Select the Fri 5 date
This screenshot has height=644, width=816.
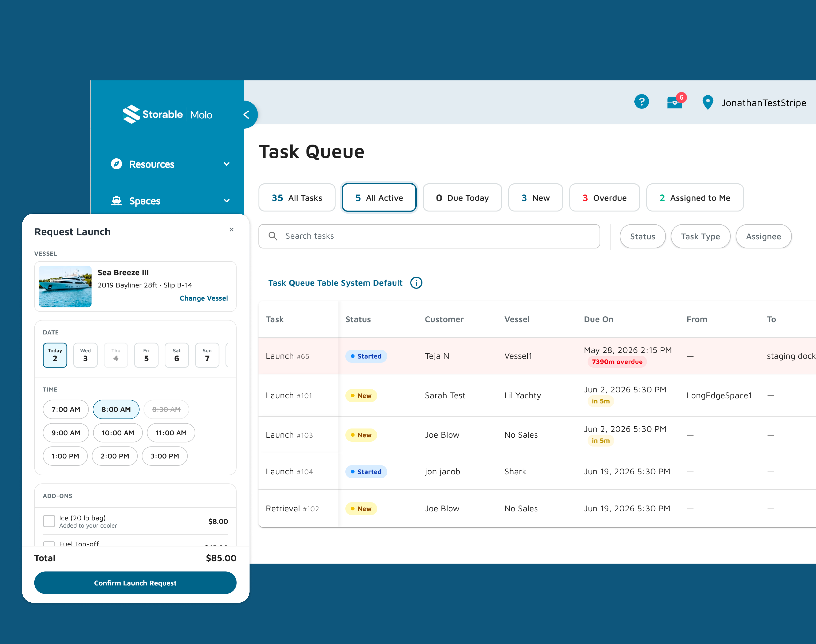[x=146, y=355]
